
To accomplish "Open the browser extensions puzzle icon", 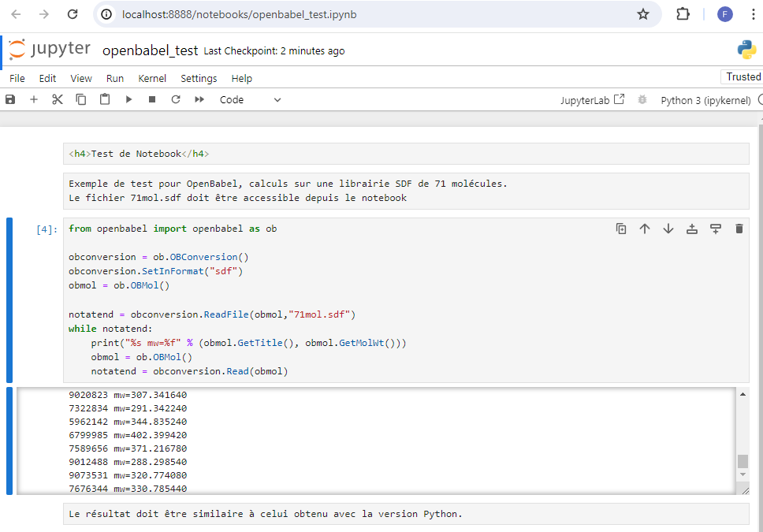I will pos(683,14).
